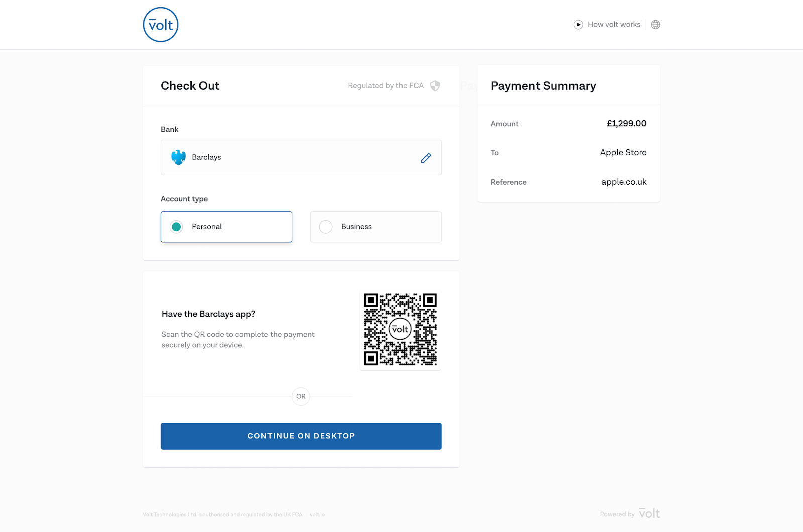Viewport: 803px width, 532px height.
Task: Click the Volt QR code image
Action: click(x=400, y=329)
